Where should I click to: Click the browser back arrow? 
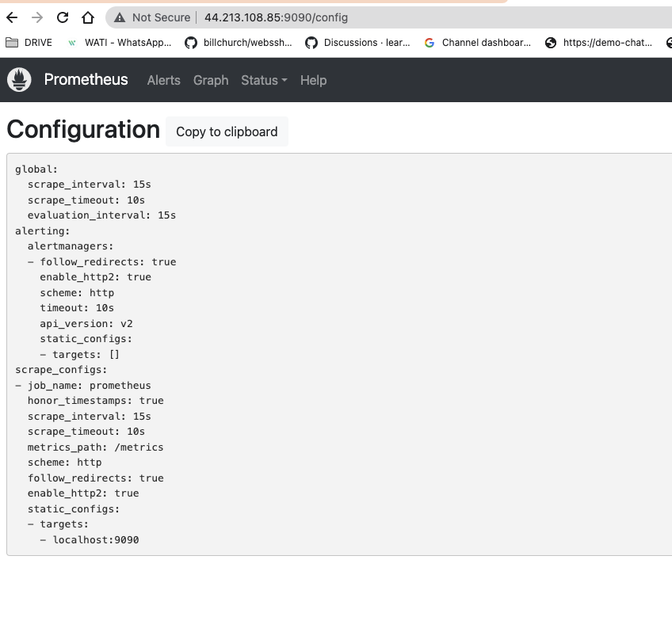[x=11, y=17]
